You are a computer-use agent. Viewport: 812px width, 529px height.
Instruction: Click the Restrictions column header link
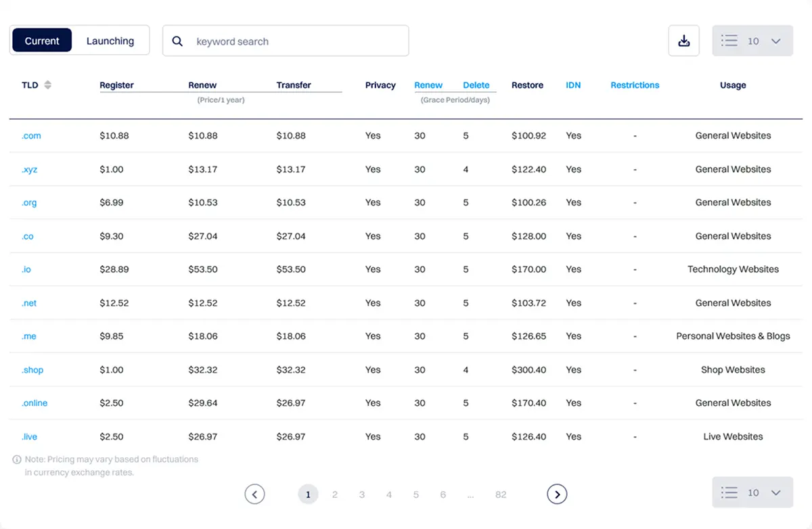point(635,85)
